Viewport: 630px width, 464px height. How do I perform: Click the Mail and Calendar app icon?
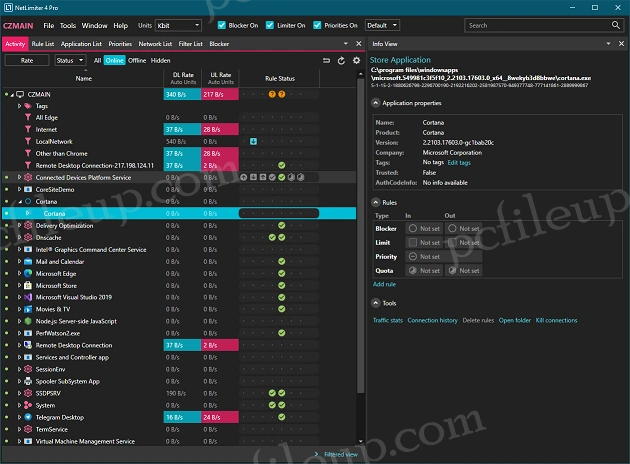(x=28, y=262)
